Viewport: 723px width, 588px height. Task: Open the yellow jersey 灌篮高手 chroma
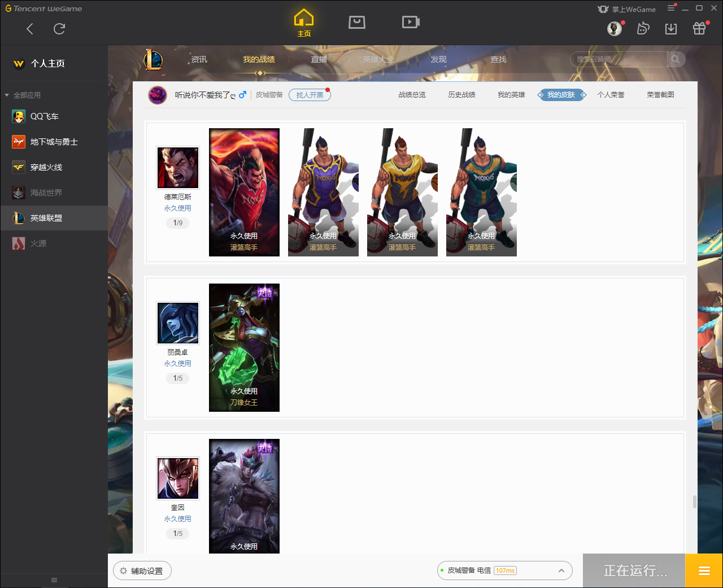(402, 192)
